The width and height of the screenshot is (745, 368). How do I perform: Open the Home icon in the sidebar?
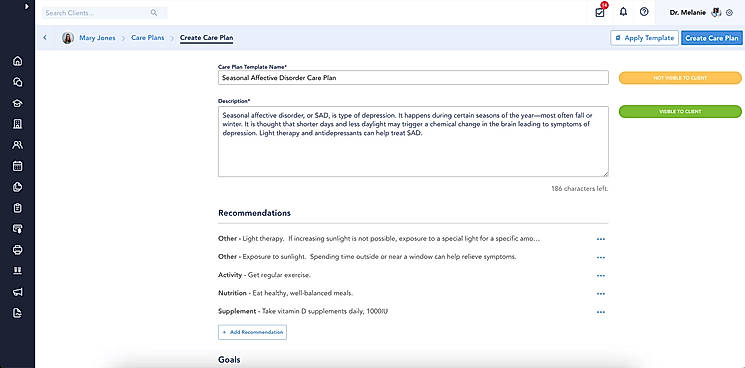point(18,61)
